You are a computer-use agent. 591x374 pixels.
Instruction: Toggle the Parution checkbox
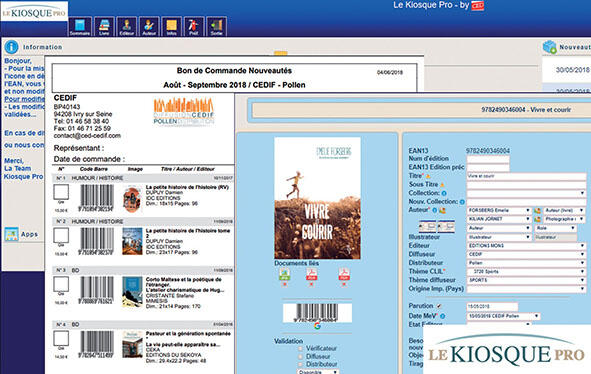point(439,306)
